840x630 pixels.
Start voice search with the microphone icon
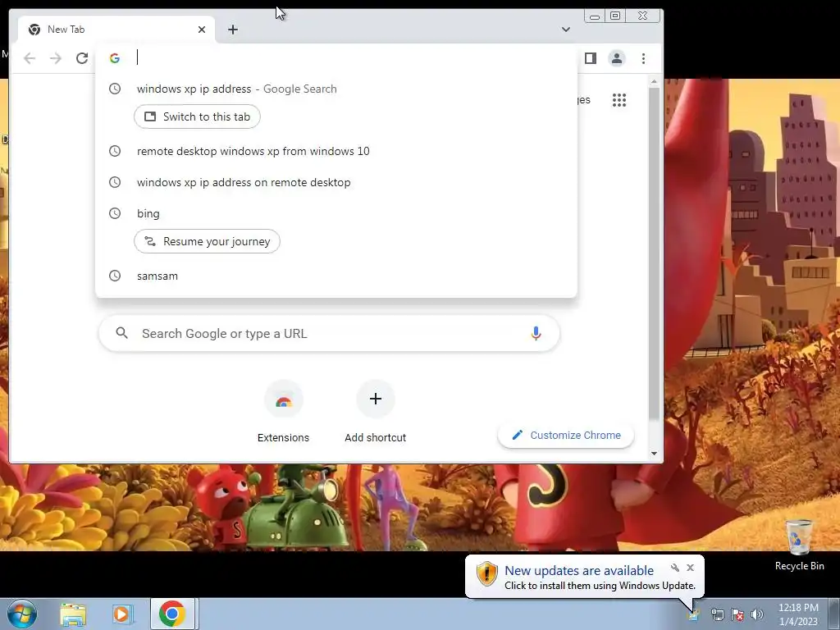pyautogui.click(x=536, y=333)
